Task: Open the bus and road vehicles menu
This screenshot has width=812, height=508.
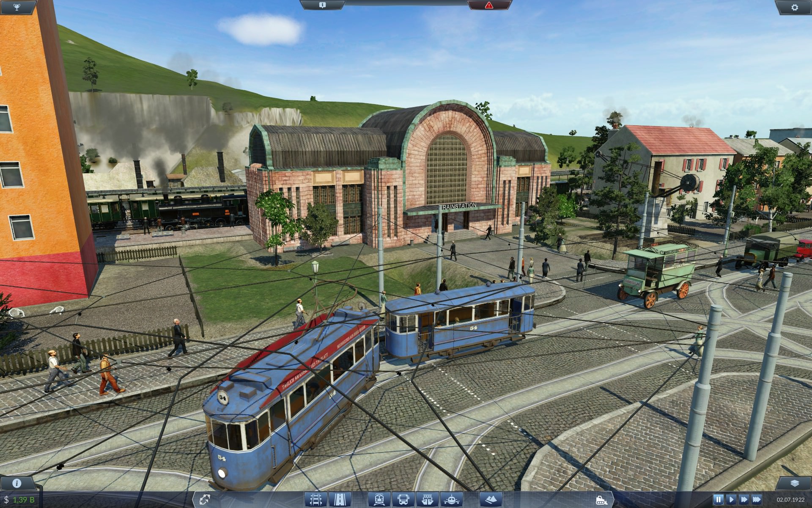Action: click(x=403, y=500)
